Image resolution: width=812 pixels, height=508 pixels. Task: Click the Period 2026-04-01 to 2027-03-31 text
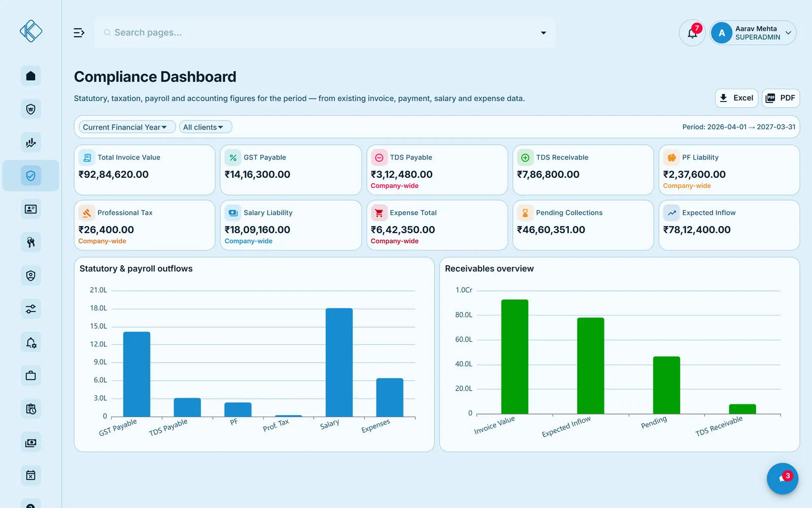(x=739, y=127)
